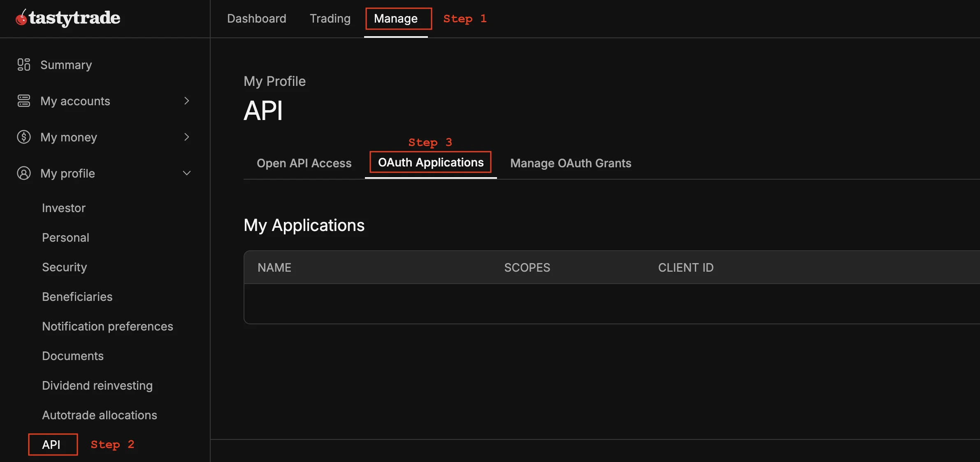
Task: Switch to Open API Access tab
Action: coord(304,163)
